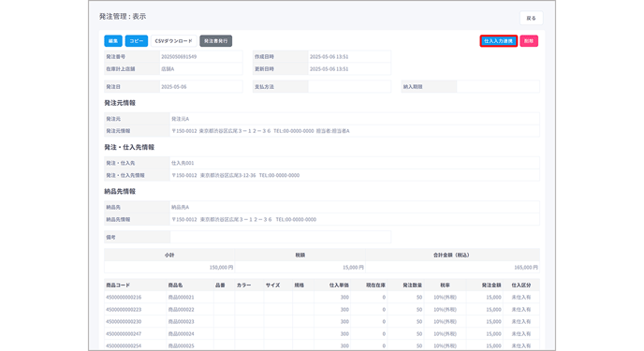Click the 作成日時 value 2025-05-06 13:51

pyautogui.click(x=329, y=57)
